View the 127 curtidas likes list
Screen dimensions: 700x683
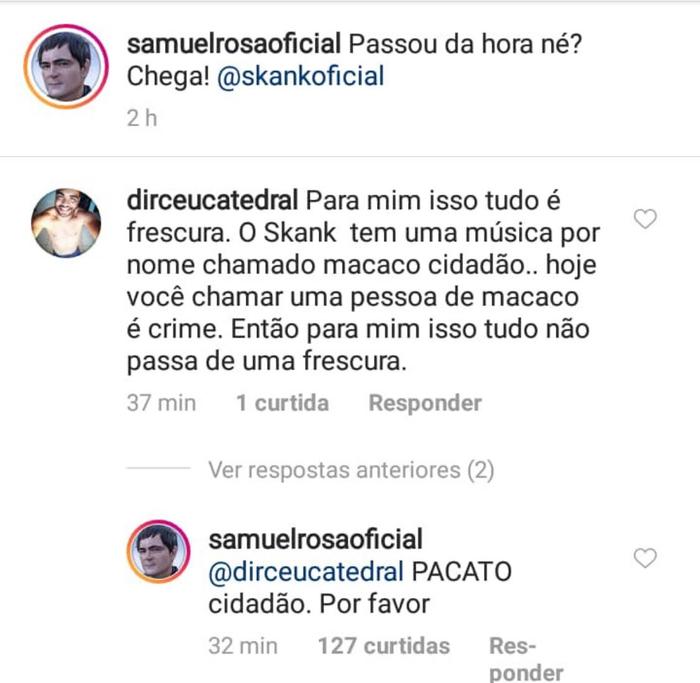pyautogui.click(x=383, y=646)
